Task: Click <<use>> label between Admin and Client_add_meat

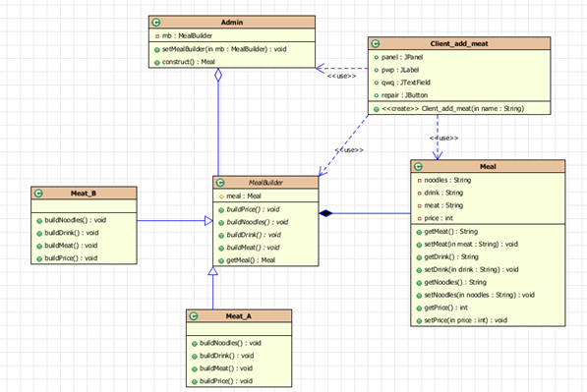Action: (x=341, y=76)
